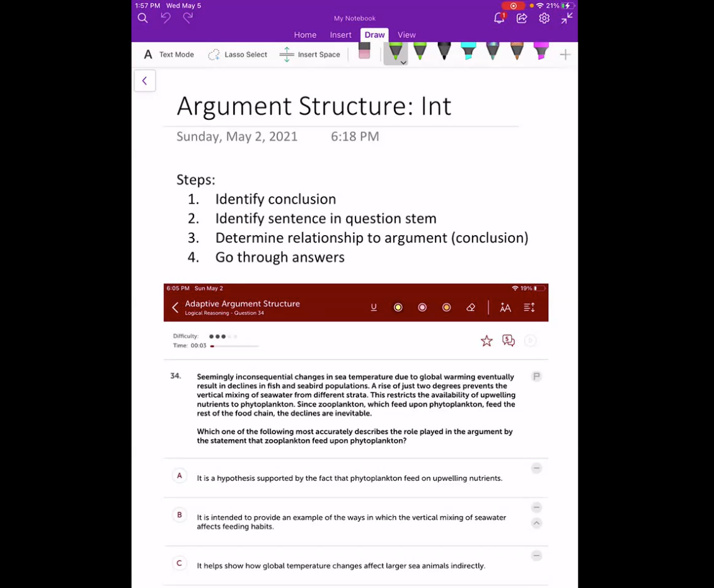Toggle Text Mode
The height and width of the screenshot is (588, 714).
click(x=169, y=55)
